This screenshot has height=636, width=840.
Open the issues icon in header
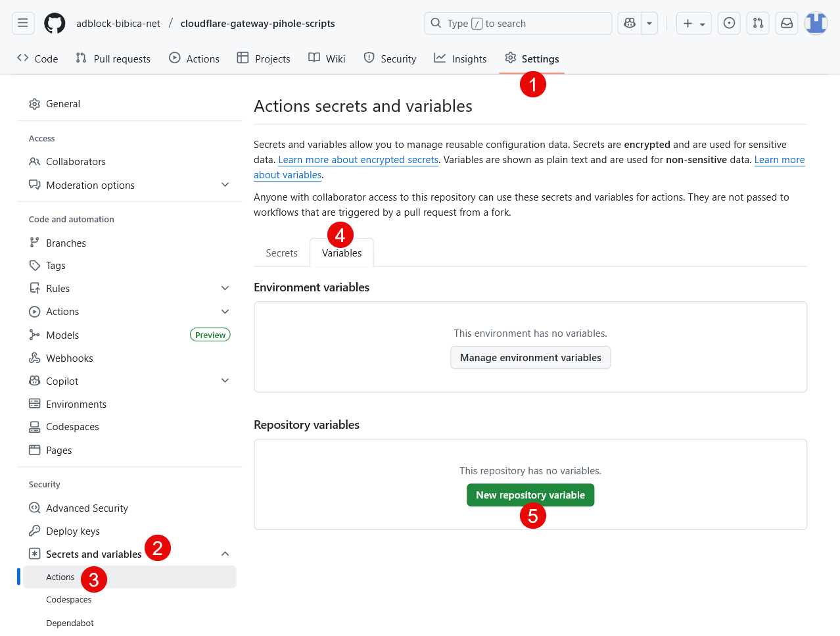[729, 23]
